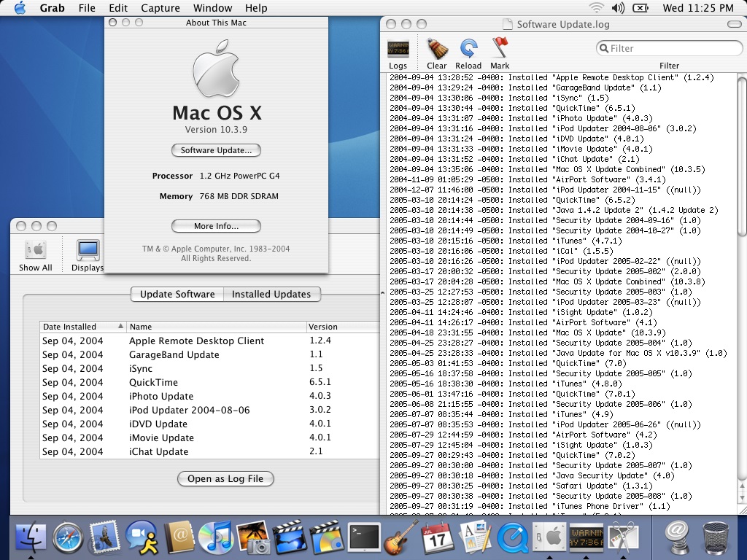
Task: Click the More Info button
Action: click(x=216, y=226)
